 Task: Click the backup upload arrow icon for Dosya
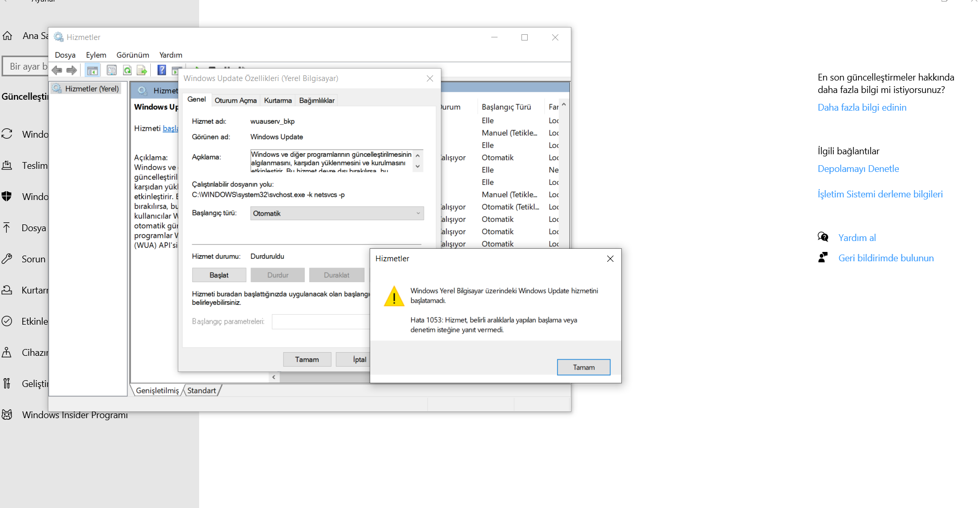[x=7, y=228]
